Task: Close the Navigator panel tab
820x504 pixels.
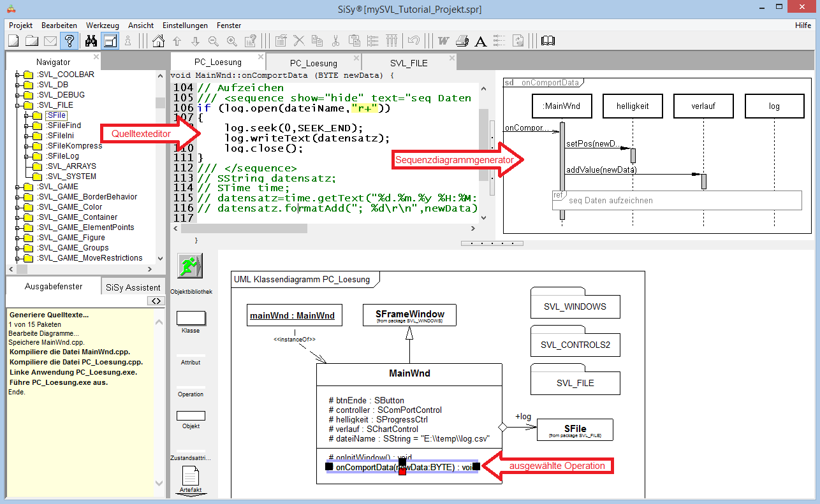Action: [96, 57]
